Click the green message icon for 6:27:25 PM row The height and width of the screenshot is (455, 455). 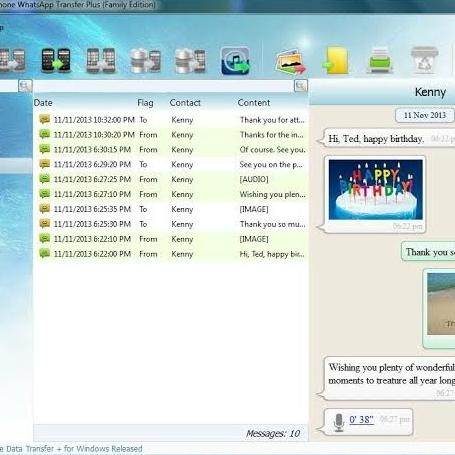[44, 179]
